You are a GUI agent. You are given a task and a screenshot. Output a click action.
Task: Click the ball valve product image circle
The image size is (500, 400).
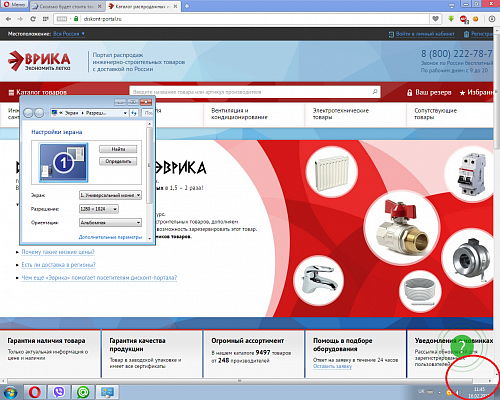(401, 228)
